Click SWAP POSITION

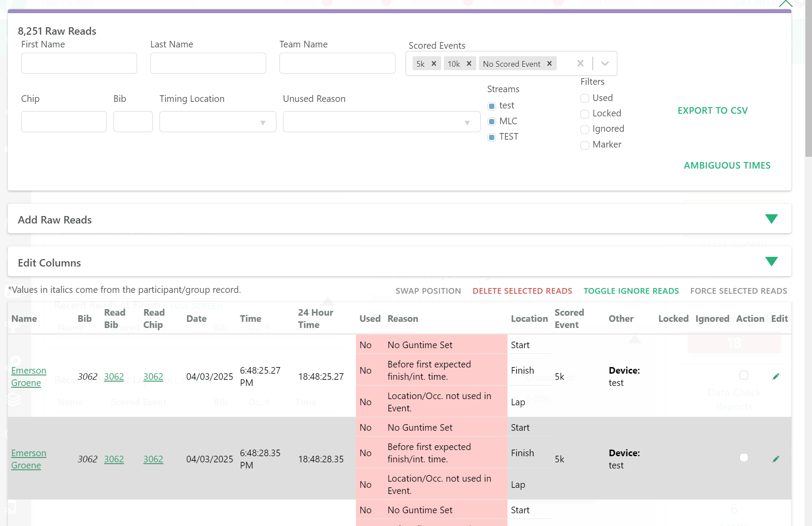click(428, 291)
